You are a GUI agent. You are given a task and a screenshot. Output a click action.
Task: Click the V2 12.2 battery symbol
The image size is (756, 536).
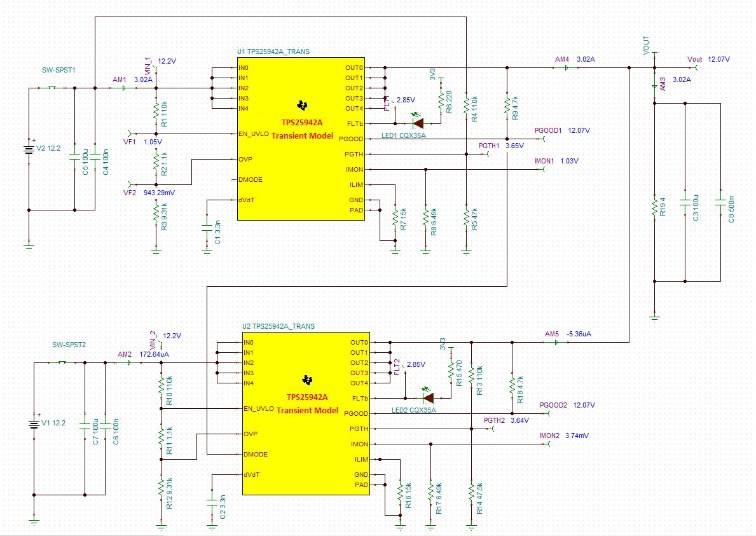pos(29,148)
